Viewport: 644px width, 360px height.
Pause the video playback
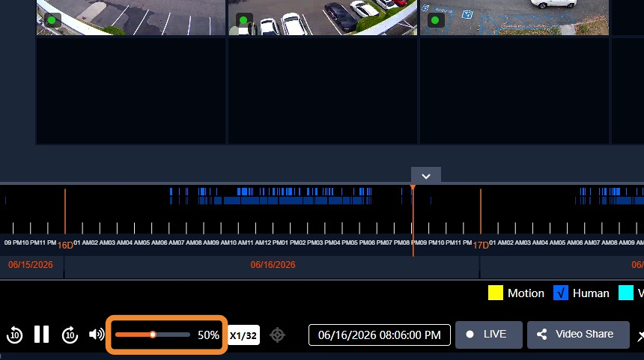[x=41, y=335]
